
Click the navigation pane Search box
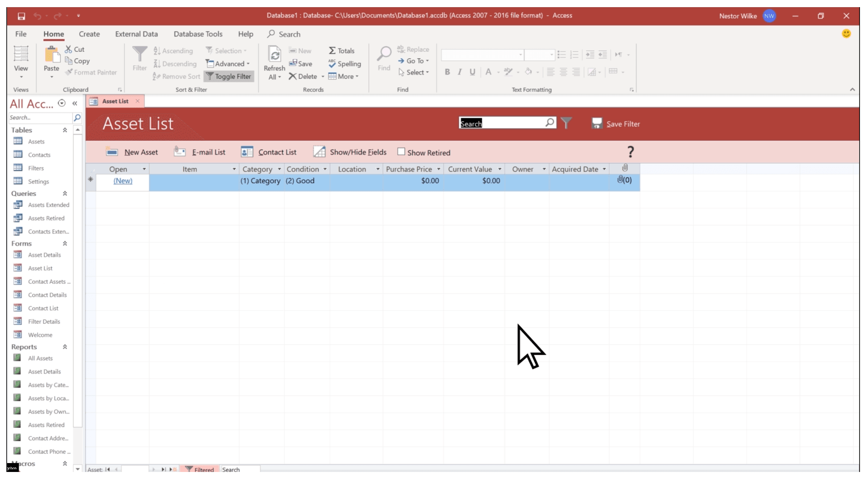(40, 117)
